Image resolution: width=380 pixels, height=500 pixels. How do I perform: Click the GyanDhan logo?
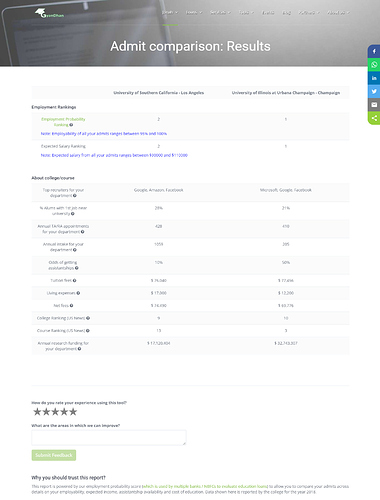(x=49, y=13)
